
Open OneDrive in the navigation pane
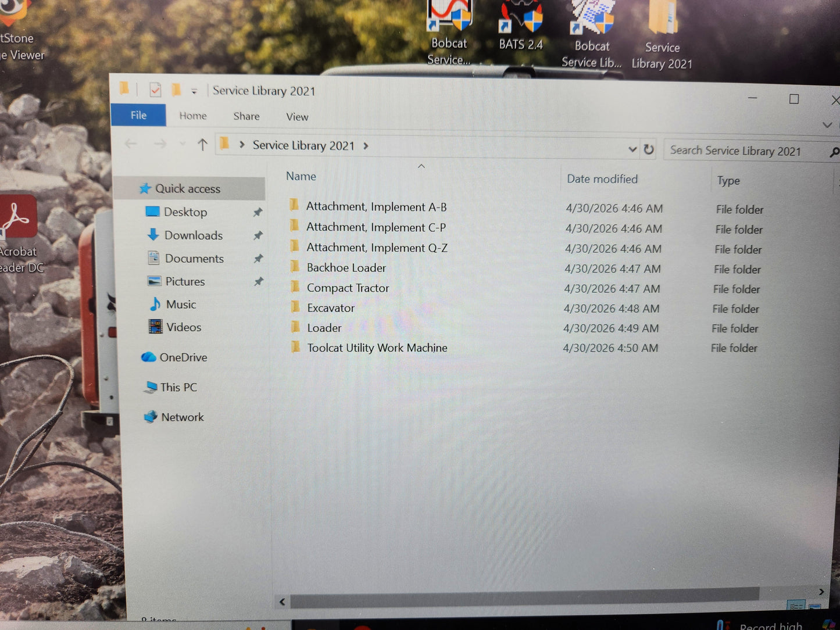pyautogui.click(x=182, y=357)
